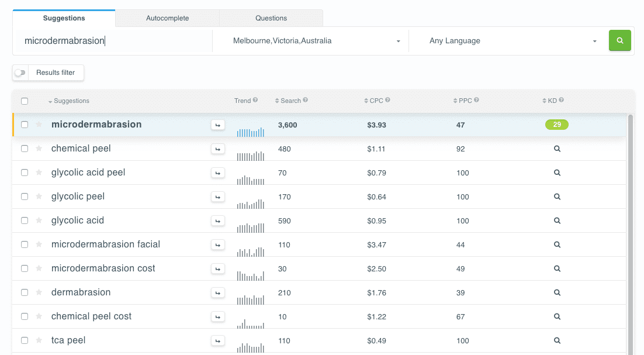Tick checkbox for dermabrasion row

click(x=25, y=292)
